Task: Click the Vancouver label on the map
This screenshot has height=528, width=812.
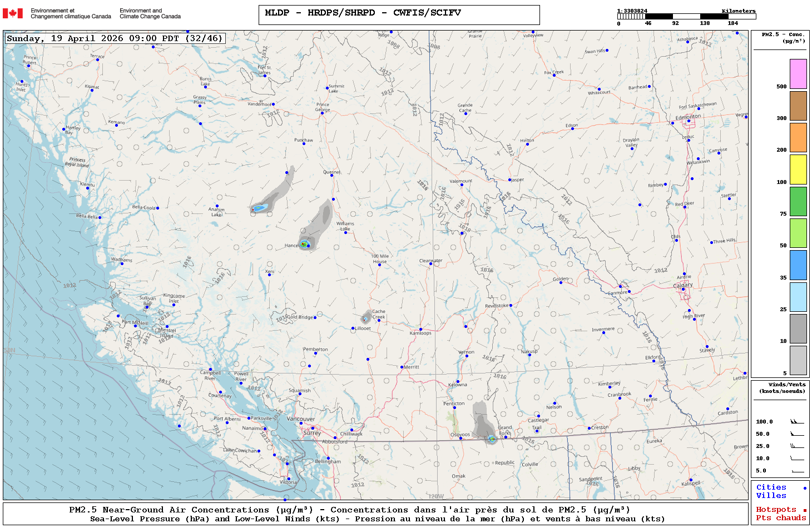Action: point(301,419)
